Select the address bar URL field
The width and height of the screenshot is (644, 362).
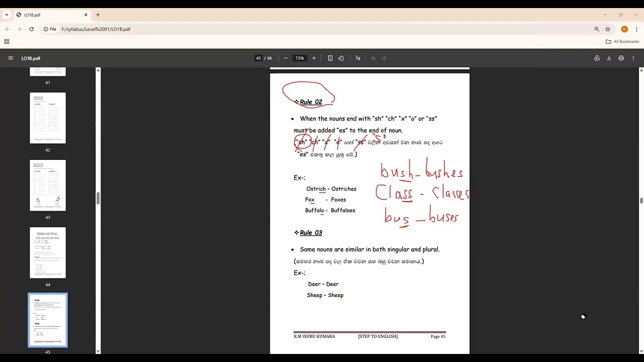(322, 29)
